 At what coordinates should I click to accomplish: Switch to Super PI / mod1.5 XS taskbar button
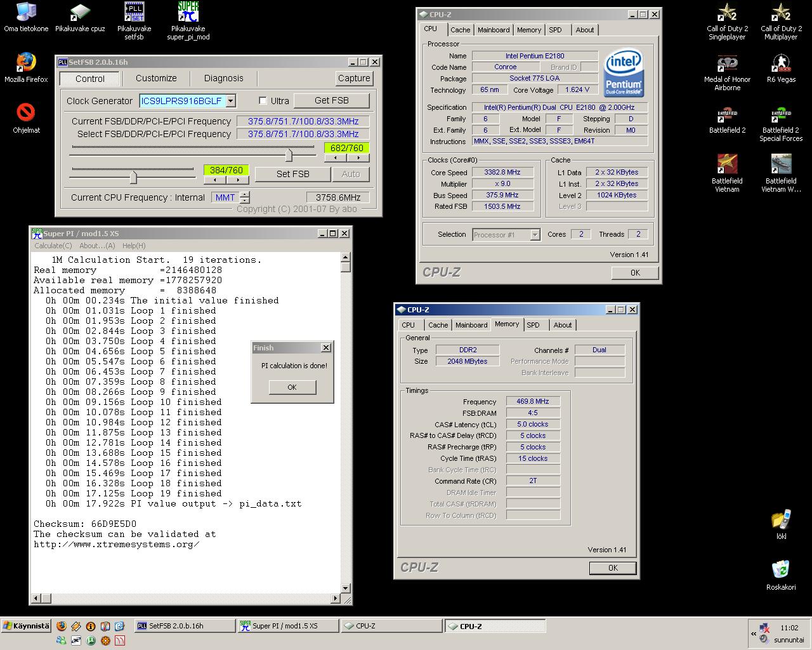[x=288, y=626]
